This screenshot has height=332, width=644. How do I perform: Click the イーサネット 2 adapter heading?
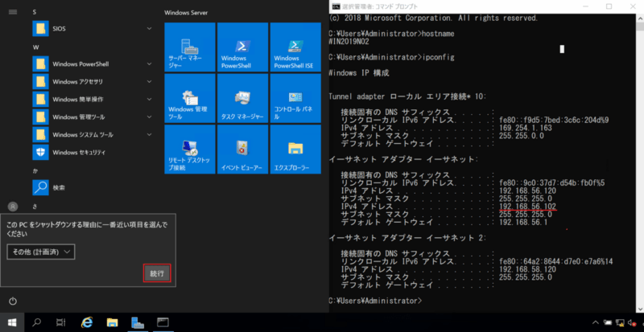408,238
